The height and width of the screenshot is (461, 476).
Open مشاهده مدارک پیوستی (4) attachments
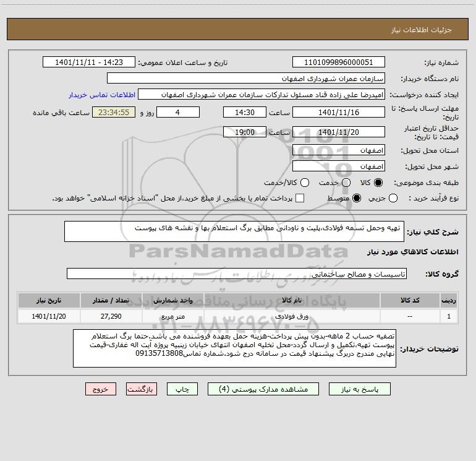click(263, 389)
